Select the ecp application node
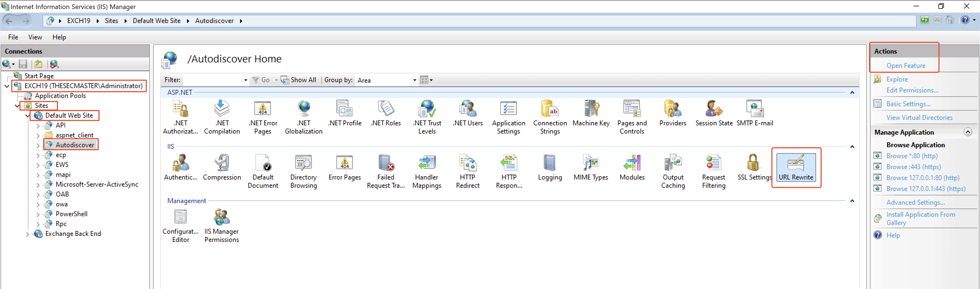The width and height of the screenshot is (980, 289). tap(60, 155)
